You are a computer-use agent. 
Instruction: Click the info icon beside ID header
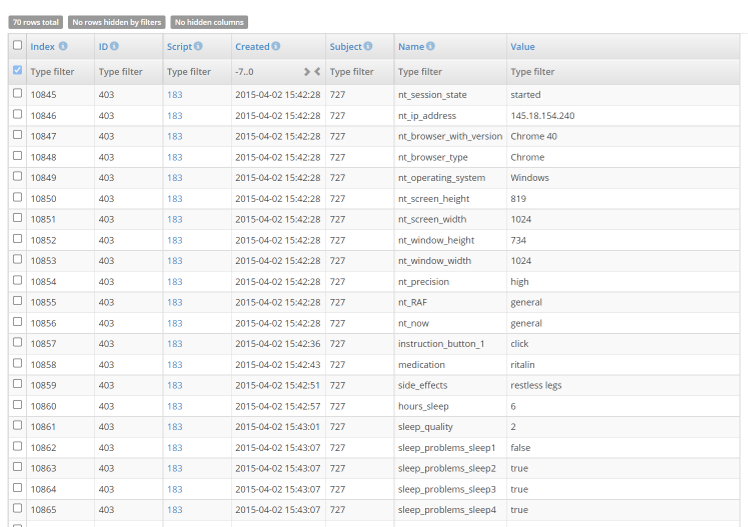coord(114,46)
